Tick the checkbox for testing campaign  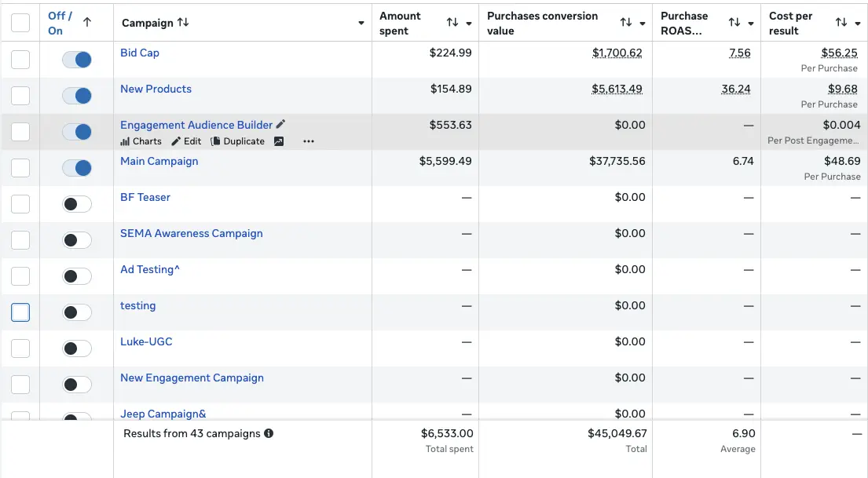click(20, 312)
